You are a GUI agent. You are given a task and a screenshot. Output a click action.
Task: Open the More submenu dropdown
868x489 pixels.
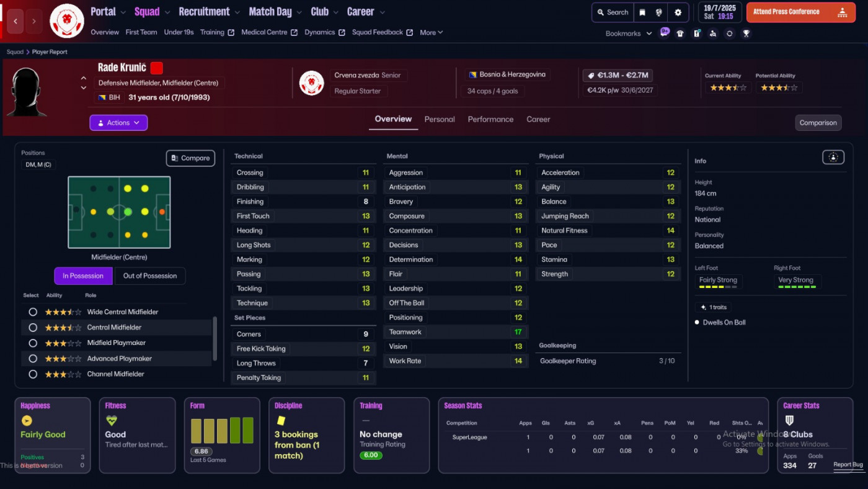pyautogui.click(x=431, y=33)
